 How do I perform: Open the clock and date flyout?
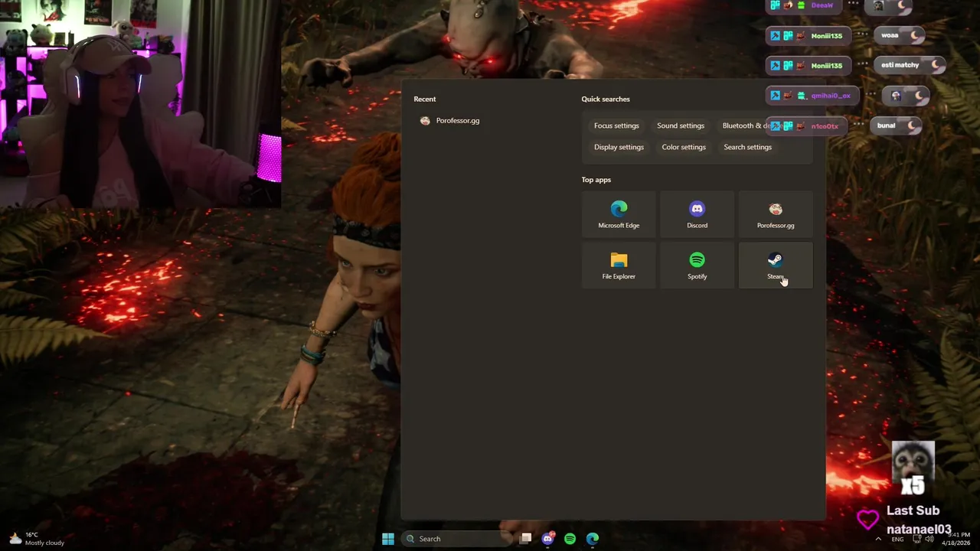(x=955, y=539)
